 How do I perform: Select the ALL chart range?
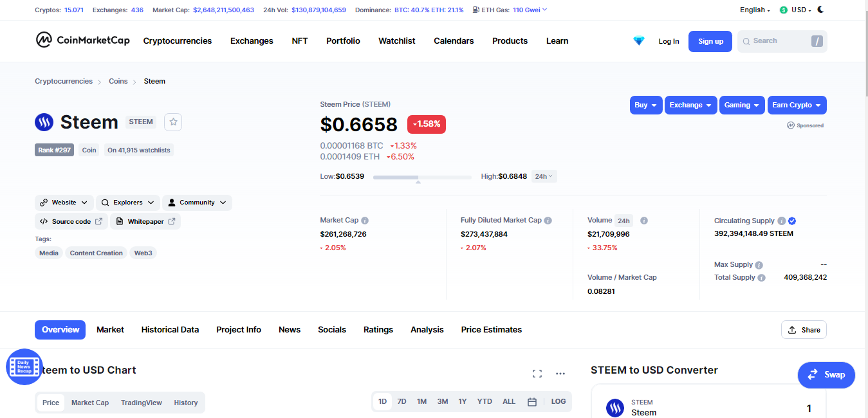[x=509, y=401]
